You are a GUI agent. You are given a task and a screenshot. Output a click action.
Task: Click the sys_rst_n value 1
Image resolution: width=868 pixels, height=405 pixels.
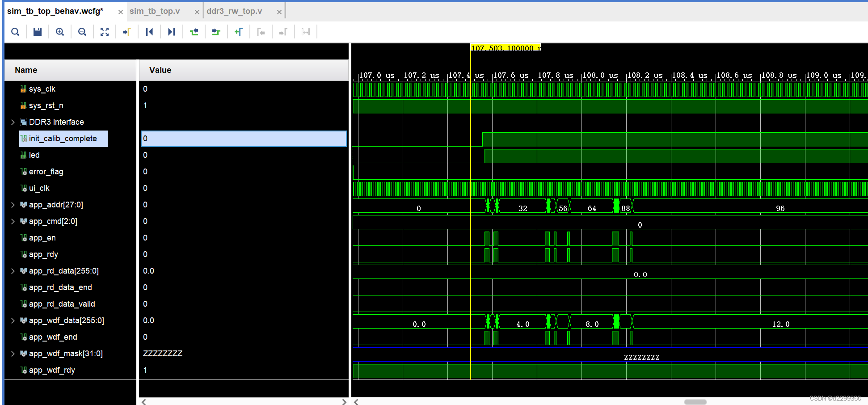(145, 105)
